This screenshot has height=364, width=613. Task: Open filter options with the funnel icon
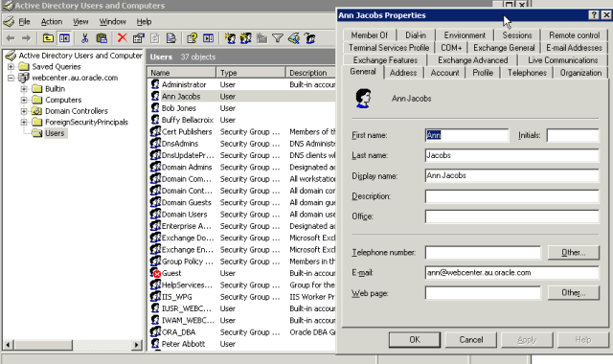point(278,38)
